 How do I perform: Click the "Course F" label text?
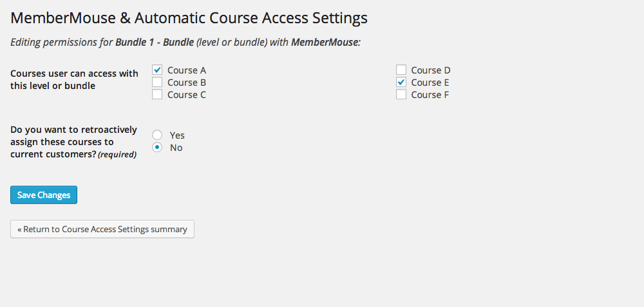[430, 95]
